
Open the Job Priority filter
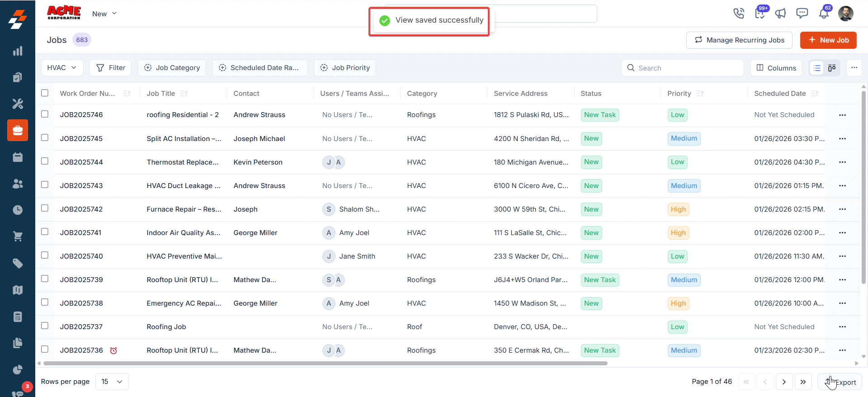coord(345,68)
